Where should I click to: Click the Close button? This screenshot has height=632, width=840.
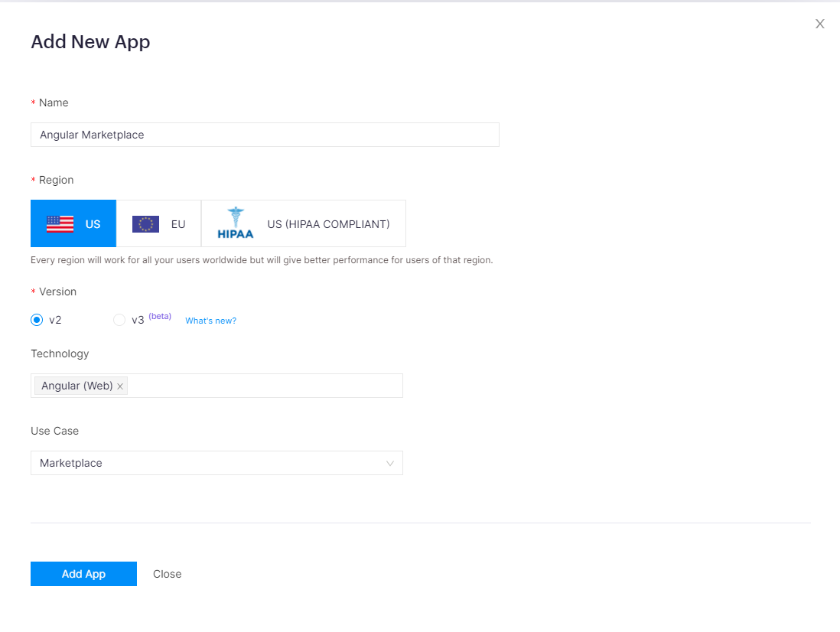167,574
